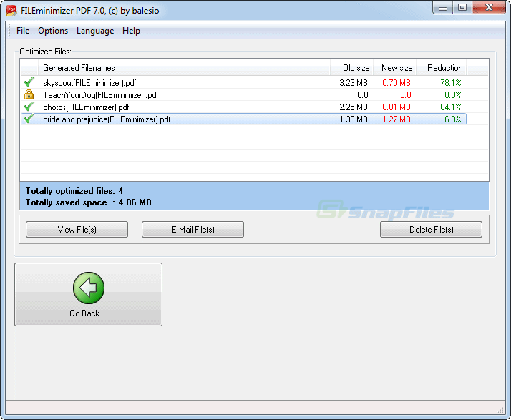Sort by Reduction column header

point(442,68)
